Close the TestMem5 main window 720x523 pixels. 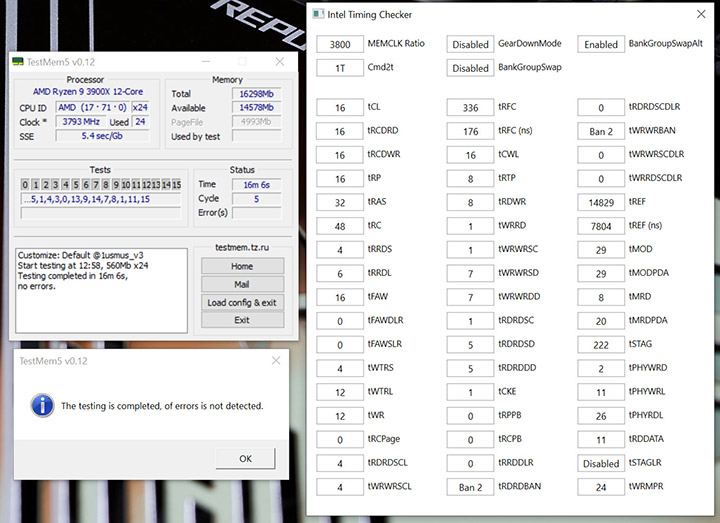(280, 62)
